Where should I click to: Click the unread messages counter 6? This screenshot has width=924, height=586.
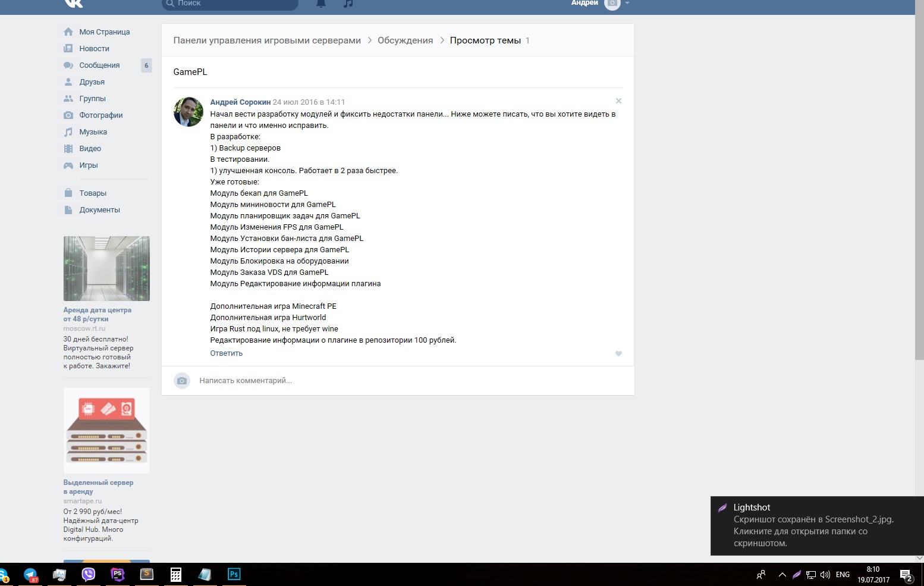(146, 65)
